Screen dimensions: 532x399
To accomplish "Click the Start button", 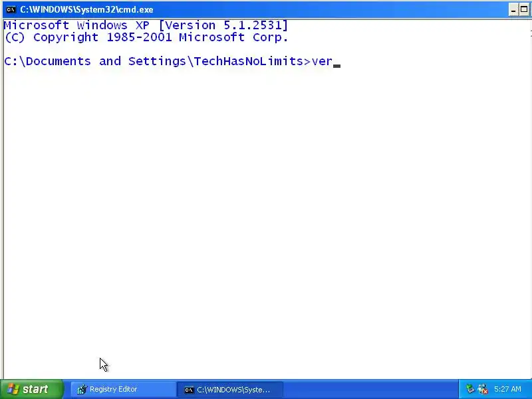I will pos(31,389).
